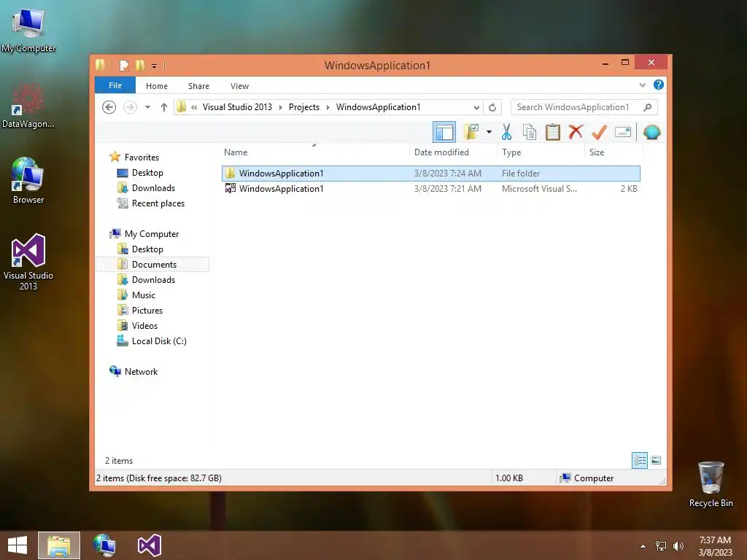Open the blue Help question mark
This screenshot has width=747, height=560.
[659, 85]
